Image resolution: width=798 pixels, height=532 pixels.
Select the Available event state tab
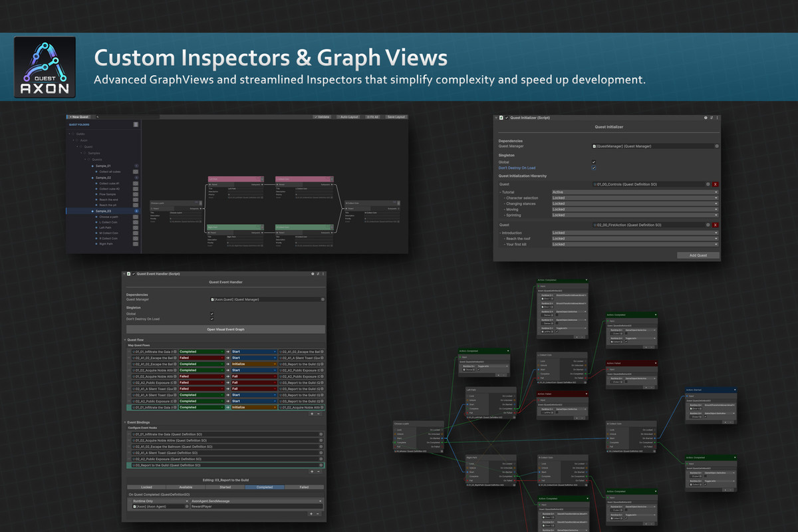tap(186, 487)
